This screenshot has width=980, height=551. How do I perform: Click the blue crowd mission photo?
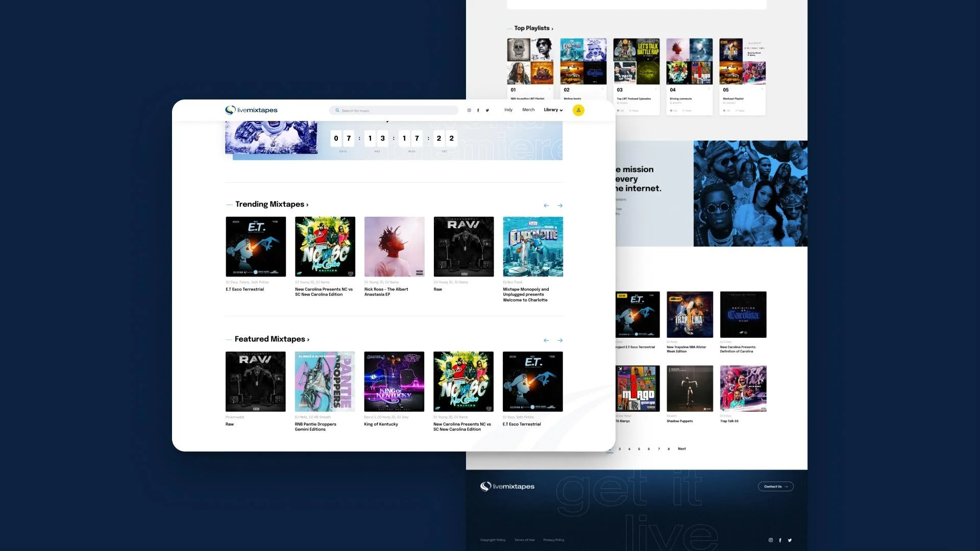pyautogui.click(x=750, y=193)
